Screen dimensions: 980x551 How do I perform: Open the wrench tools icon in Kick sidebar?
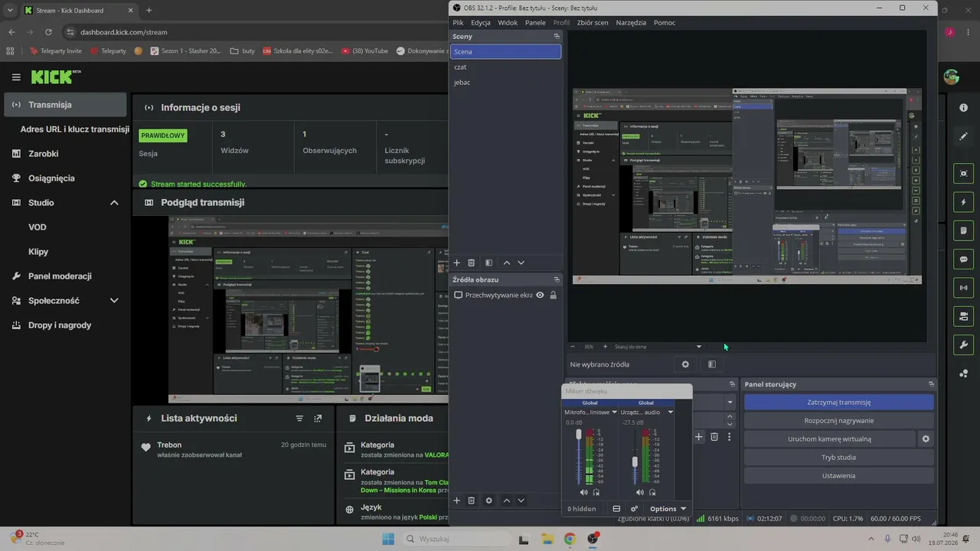(x=964, y=345)
